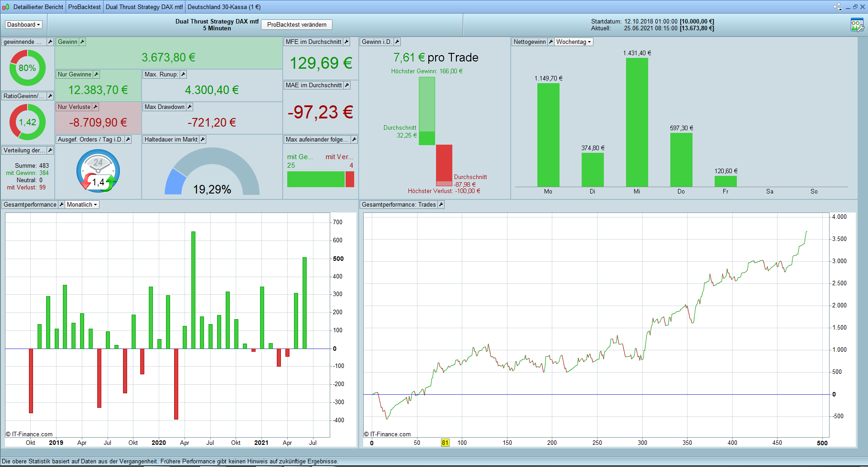Click the share icon in title bar
This screenshot has height=467, width=868.
837,7
